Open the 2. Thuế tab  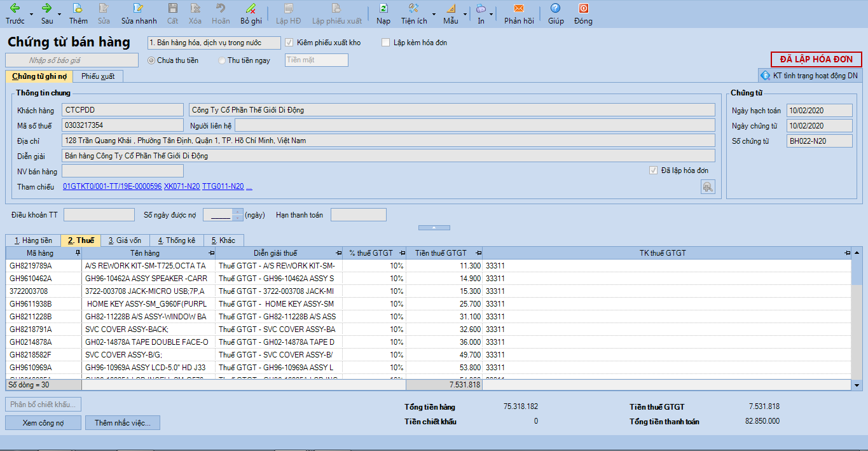coord(81,240)
